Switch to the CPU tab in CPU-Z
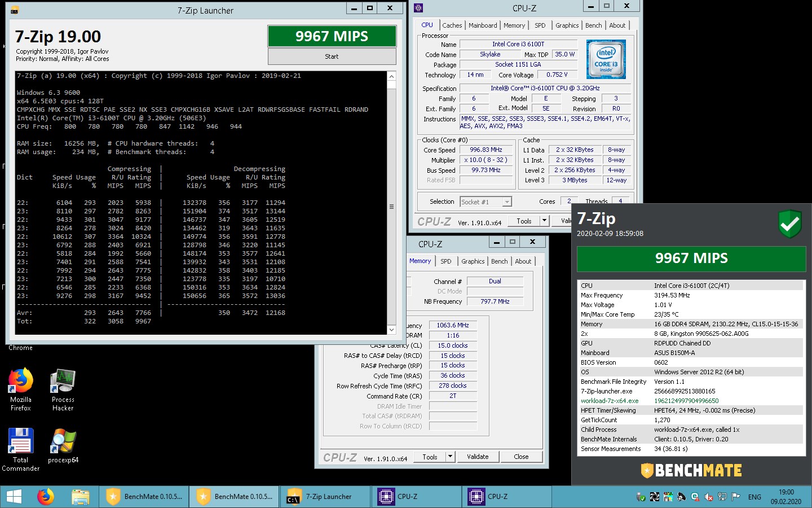The width and height of the screenshot is (812, 508). 427,25
